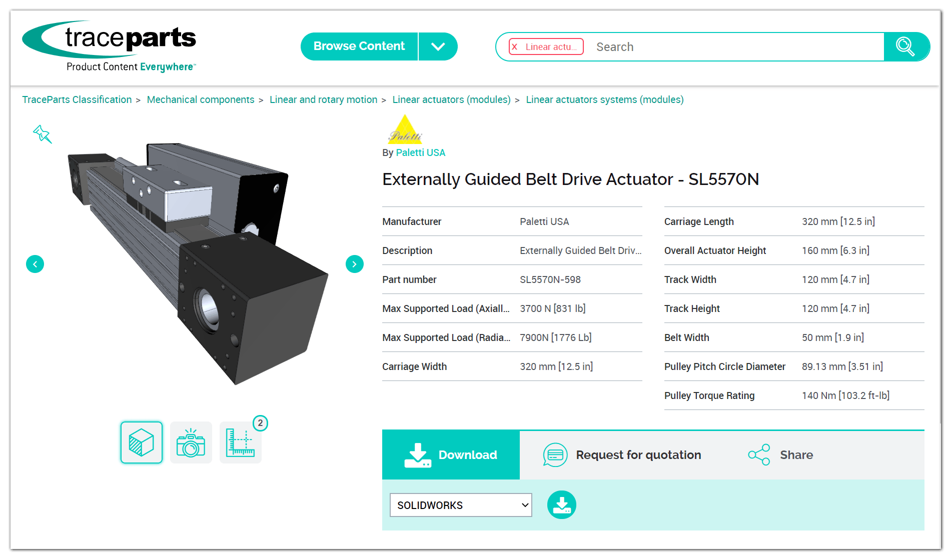Screen dimensions: 952x560
Task: Select the 3D model view thumbnail
Action: pos(142,442)
